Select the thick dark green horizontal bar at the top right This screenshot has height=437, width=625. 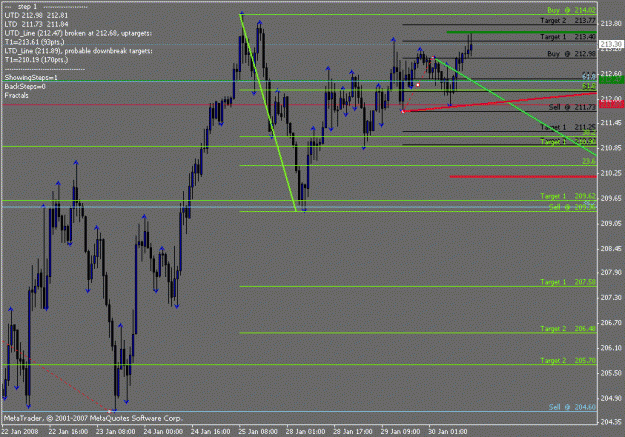coord(521,32)
